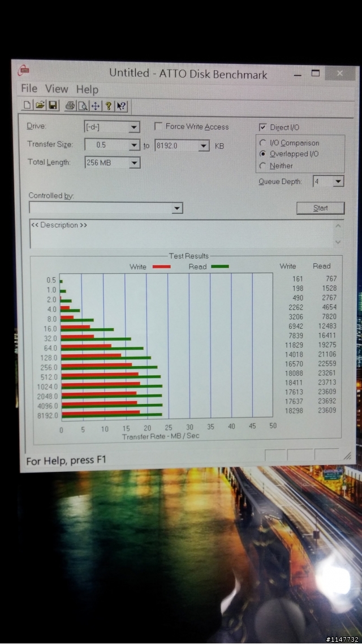Click the Print toolbar icon
Viewport: 362px width, 644px height.
tap(70, 106)
